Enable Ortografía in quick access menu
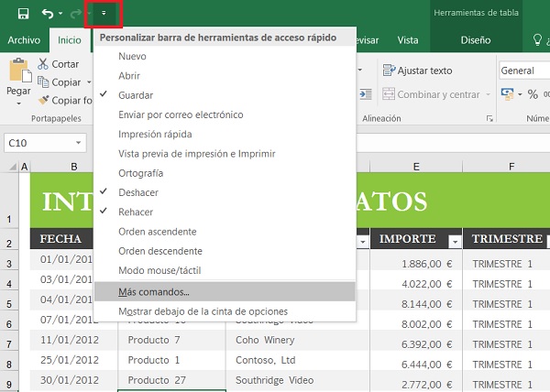This screenshot has height=392, width=550. pos(225,173)
